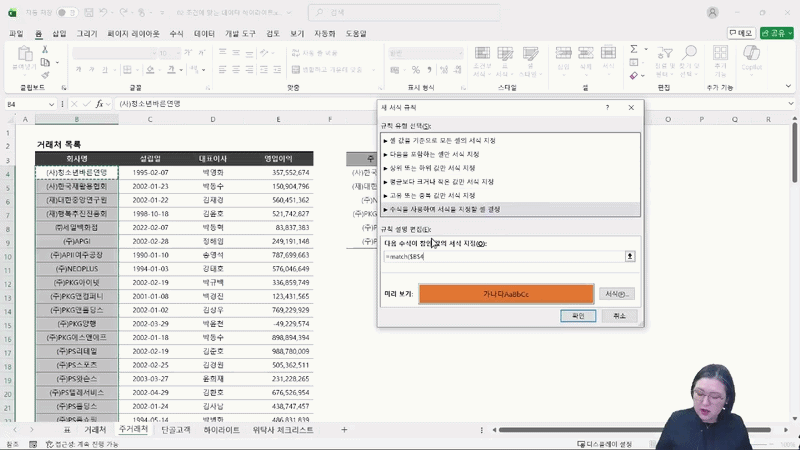Click the 확인 button in the dialog
This screenshot has height=450, width=800.
pos(578,316)
